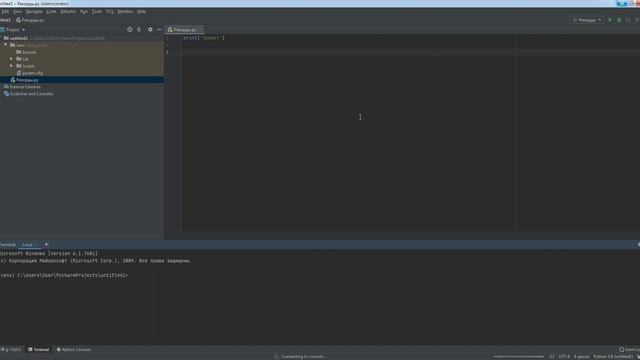The height and width of the screenshot is (360, 640).
Task: Click the 'Connecting to console' status
Action: (304, 357)
